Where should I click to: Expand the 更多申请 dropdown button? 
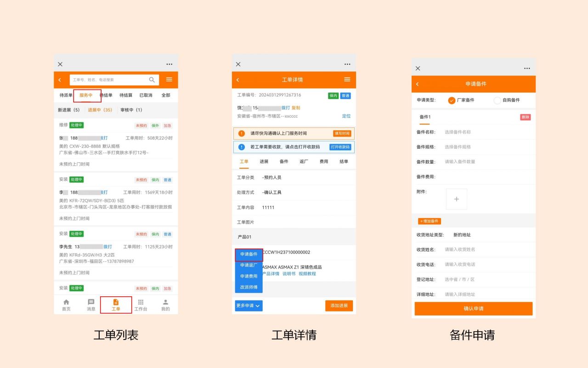(249, 305)
